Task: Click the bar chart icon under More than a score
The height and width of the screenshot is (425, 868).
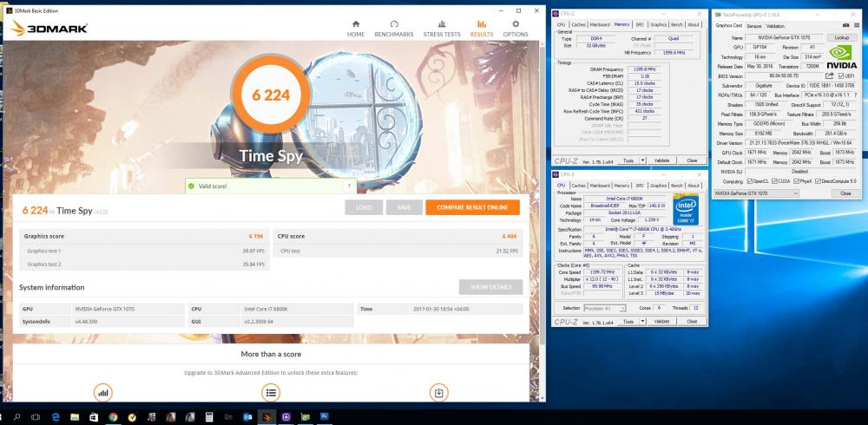Action: (103, 393)
